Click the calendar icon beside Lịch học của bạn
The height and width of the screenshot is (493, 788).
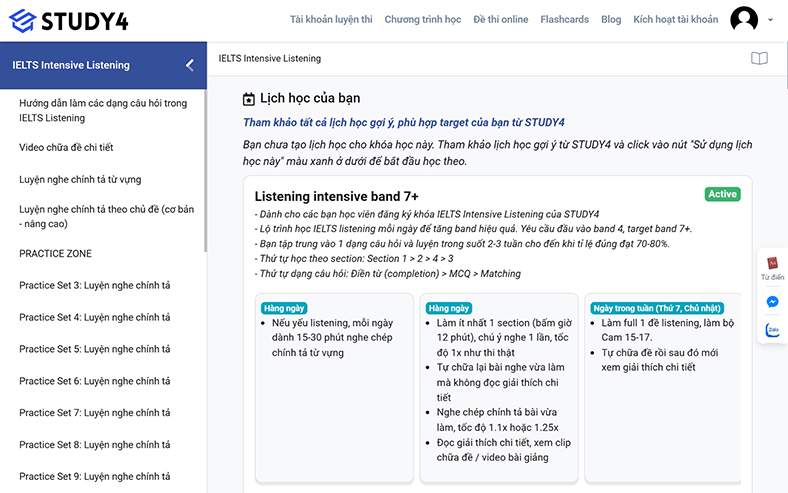tap(249, 99)
